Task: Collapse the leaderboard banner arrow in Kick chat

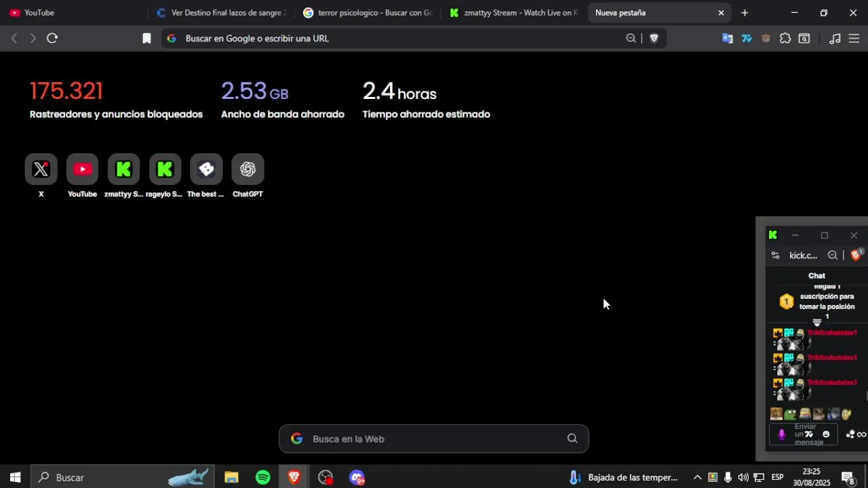Action: [x=817, y=323]
